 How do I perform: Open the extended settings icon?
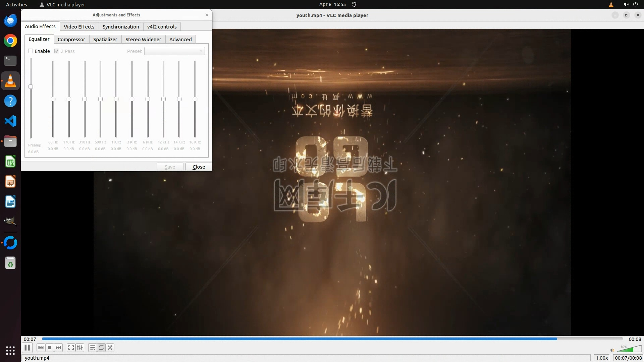[x=80, y=348]
